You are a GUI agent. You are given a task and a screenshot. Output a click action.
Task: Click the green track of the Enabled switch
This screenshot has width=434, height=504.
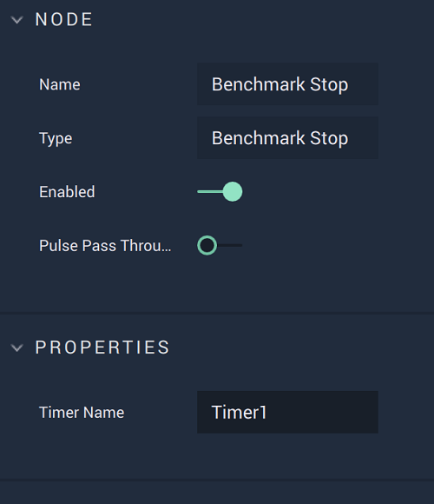pyautogui.click(x=210, y=191)
